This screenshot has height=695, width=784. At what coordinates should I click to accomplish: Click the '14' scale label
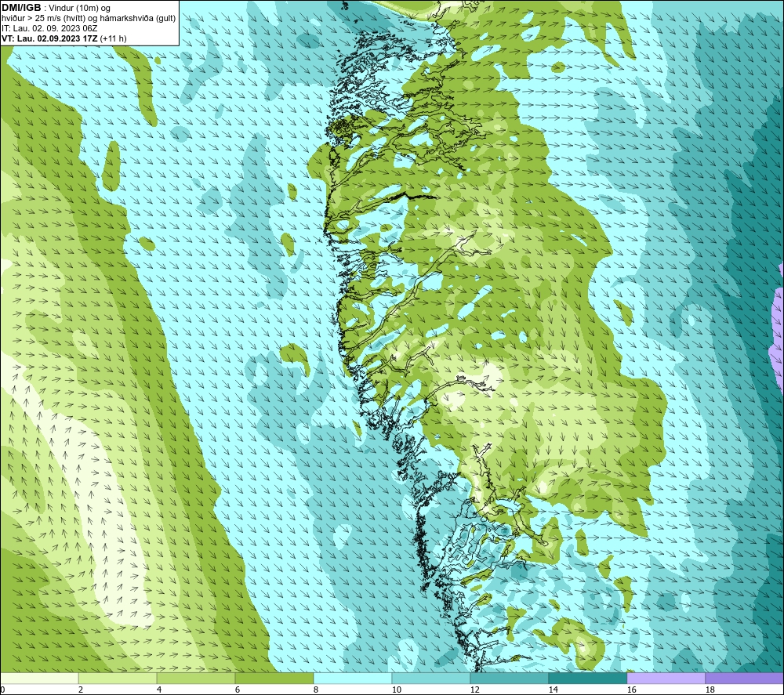[553, 690]
